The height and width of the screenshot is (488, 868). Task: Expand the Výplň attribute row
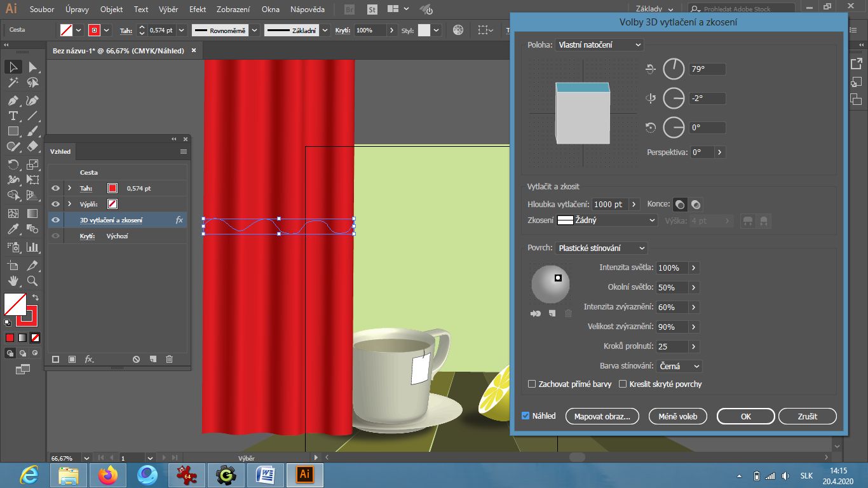69,204
